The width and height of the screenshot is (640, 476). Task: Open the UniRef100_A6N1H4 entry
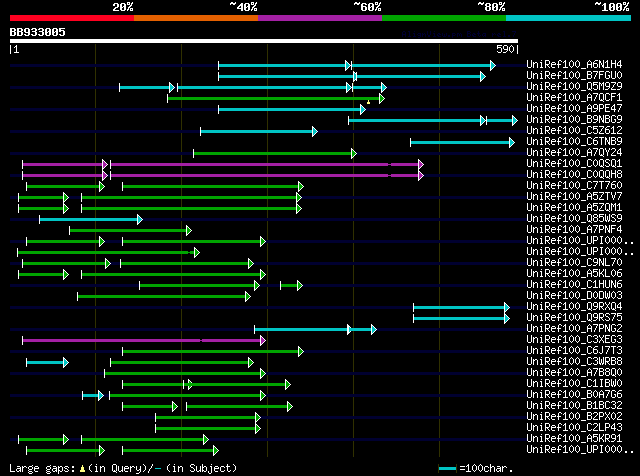pyautogui.click(x=574, y=65)
